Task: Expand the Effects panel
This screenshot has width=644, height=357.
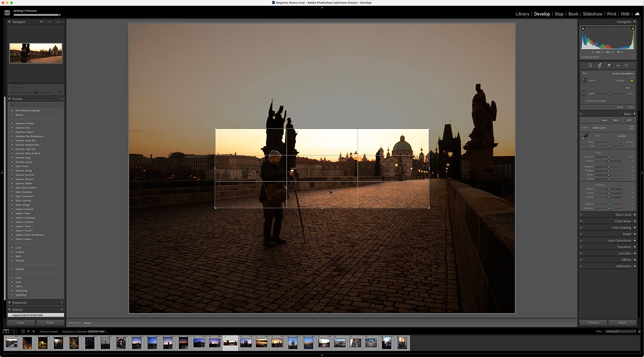Action: click(634, 260)
